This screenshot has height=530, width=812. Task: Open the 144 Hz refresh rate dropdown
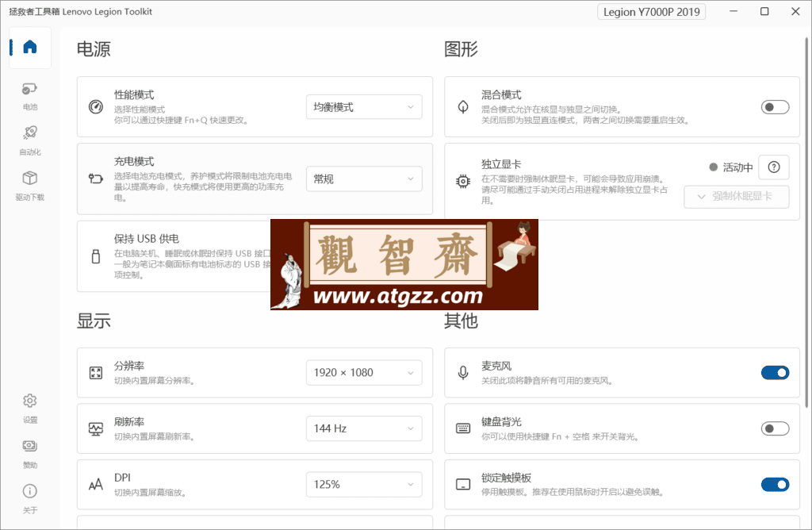364,428
